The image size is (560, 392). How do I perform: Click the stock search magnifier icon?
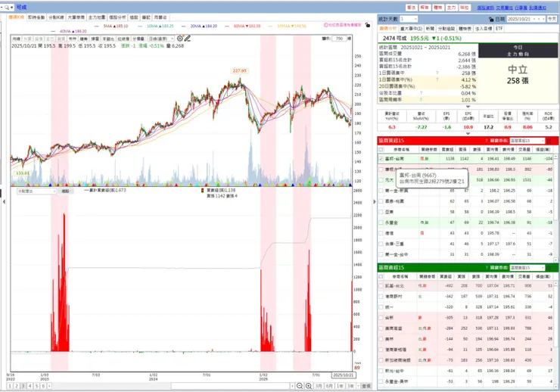point(7,7)
